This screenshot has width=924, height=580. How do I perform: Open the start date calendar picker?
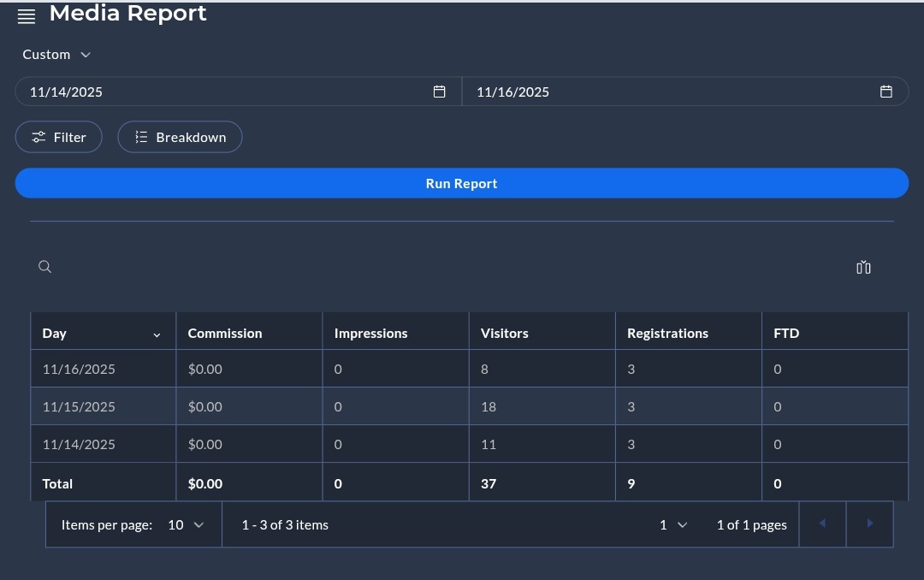440,92
